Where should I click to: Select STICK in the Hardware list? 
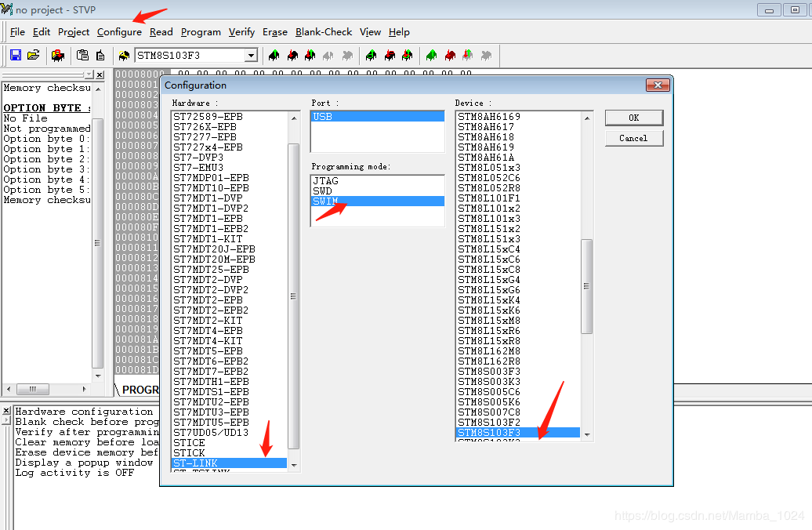coord(229,453)
